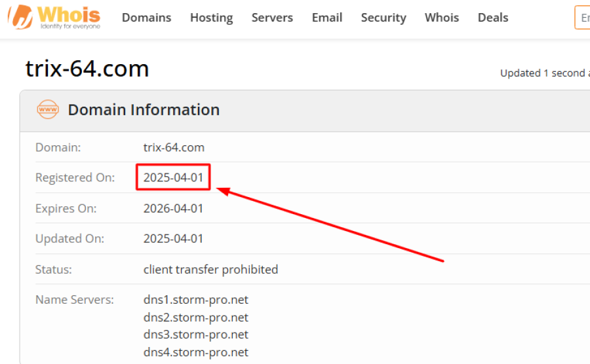Select Servers in the top navigation
Viewport: 590px width, 364px height.
point(272,18)
